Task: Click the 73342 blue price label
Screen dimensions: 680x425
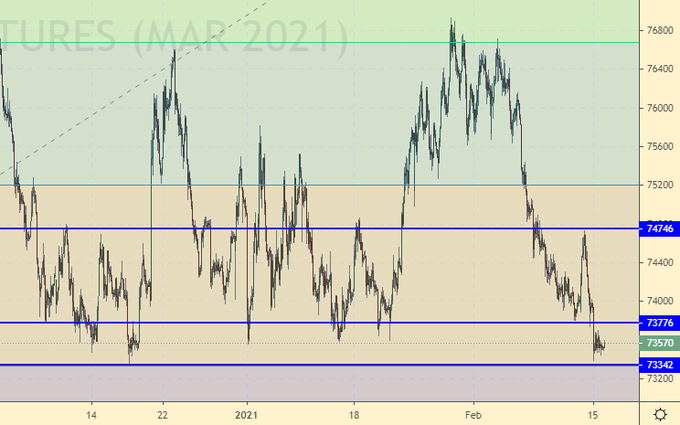Action: [x=660, y=365]
